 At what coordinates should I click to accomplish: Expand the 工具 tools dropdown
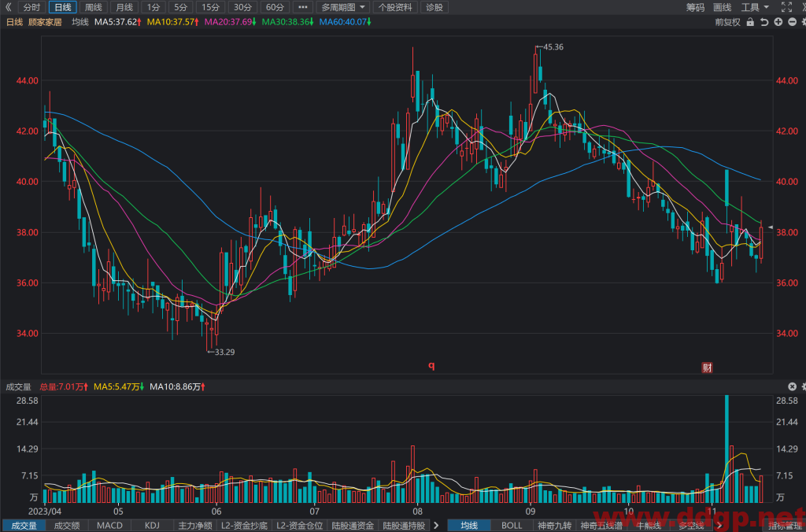click(x=755, y=7)
